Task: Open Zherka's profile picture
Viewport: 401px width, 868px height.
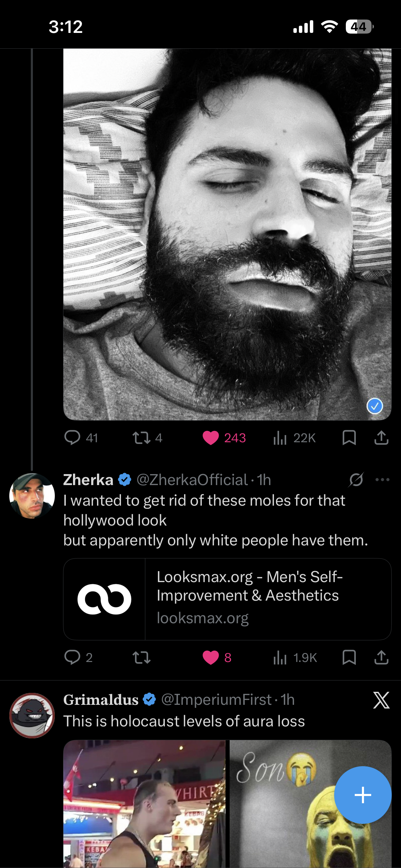Action: 32,496
